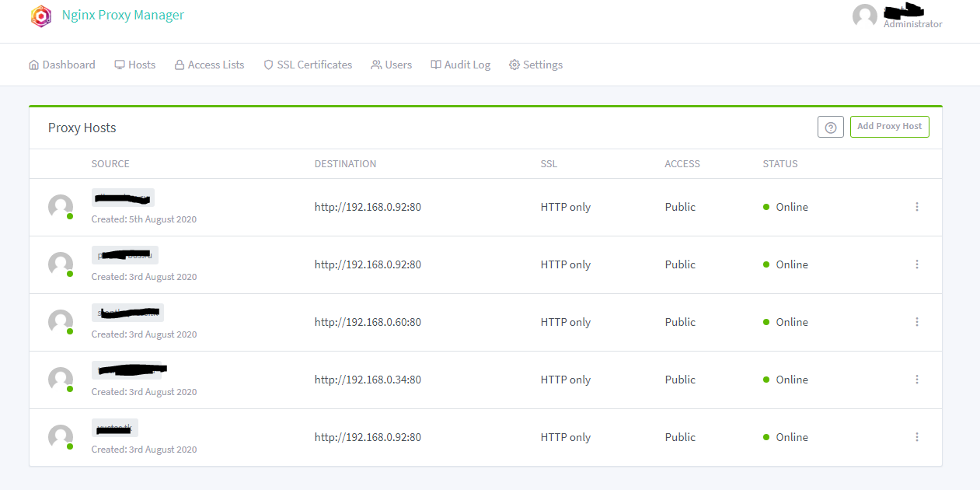The height and width of the screenshot is (490, 980).
Task: Open the three-dot menu for the 192.168.0.34:80 host
Action: pyautogui.click(x=917, y=380)
